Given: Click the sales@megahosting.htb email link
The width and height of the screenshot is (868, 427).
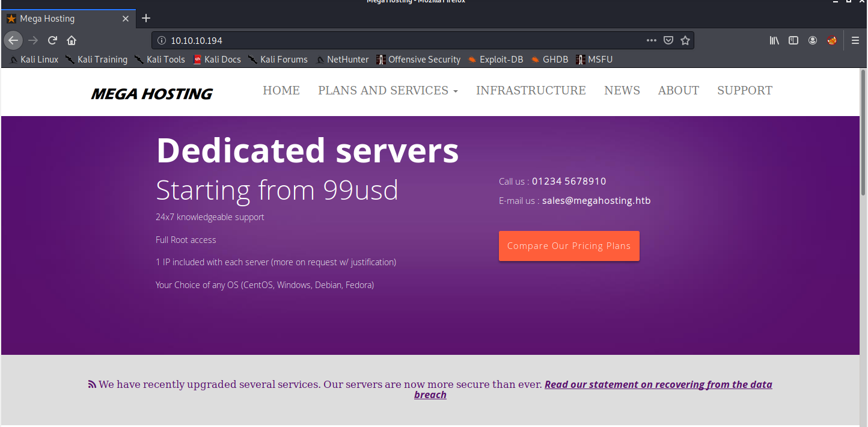Looking at the screenshot, I should 596,201.
